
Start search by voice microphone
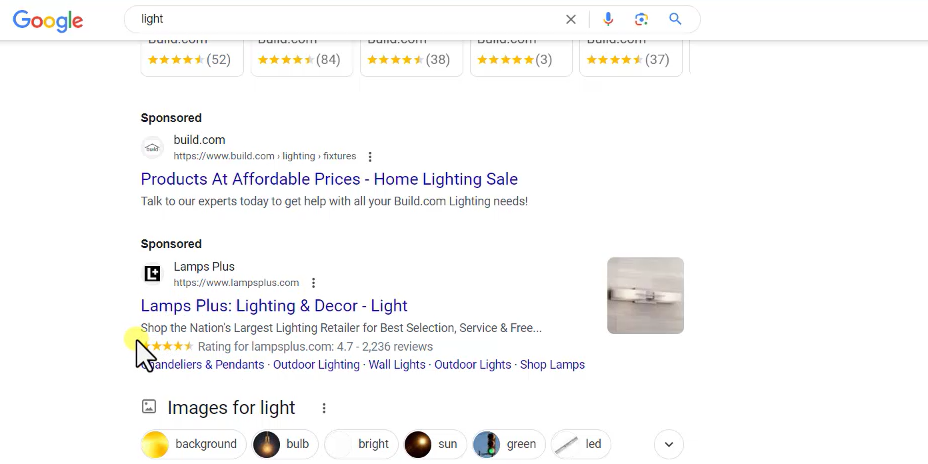[x=608, y=19]
